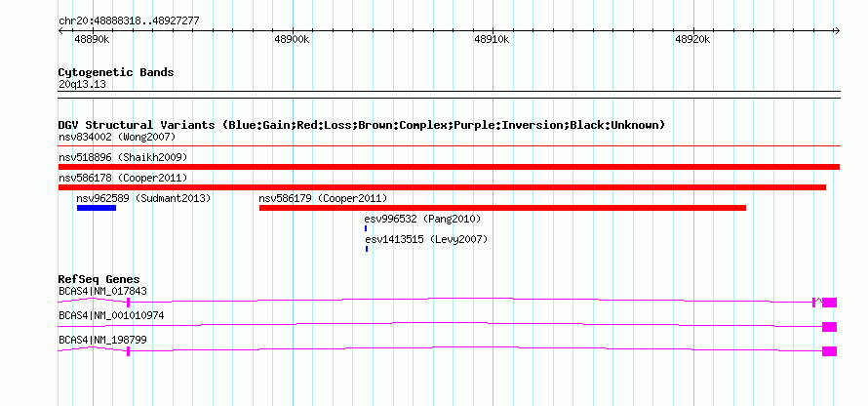Select the blue nsv962589 gain bar
Image resolution: width=868 pixels, height=406 pixels.
tap(97, 208)
